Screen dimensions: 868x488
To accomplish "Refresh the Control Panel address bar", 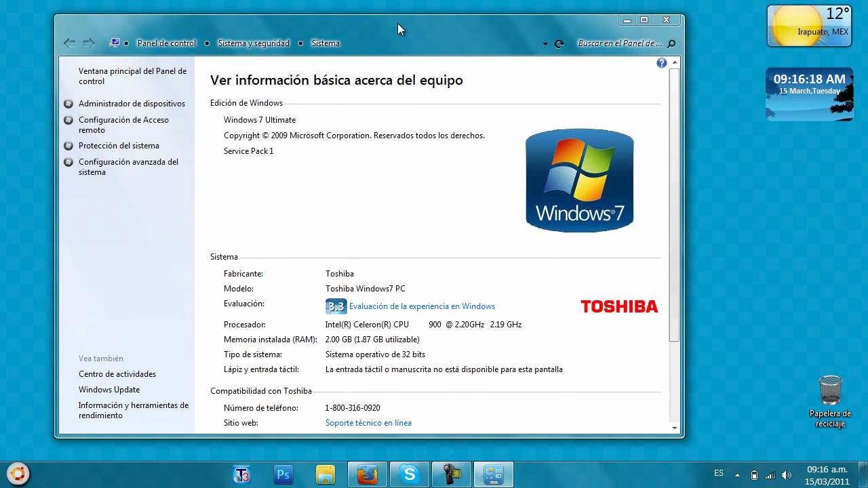I will coord(559,43).
